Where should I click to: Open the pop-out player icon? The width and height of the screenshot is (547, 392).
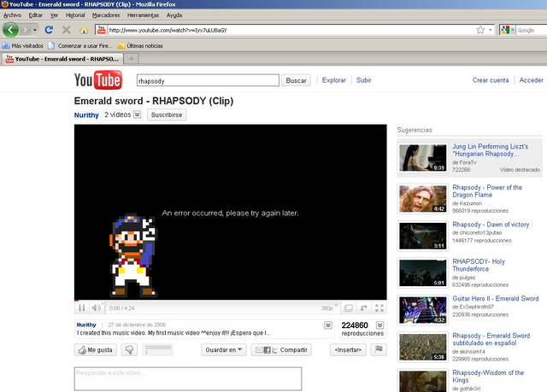coord(363,308)
